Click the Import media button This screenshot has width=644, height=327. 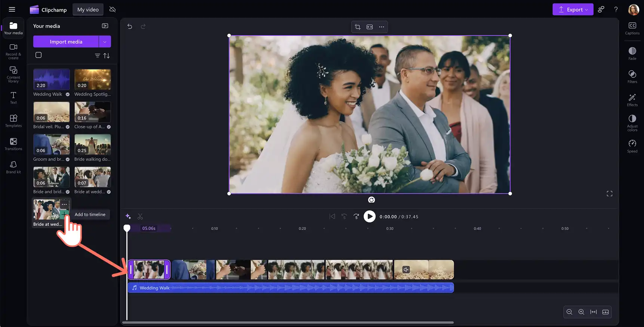66,42
